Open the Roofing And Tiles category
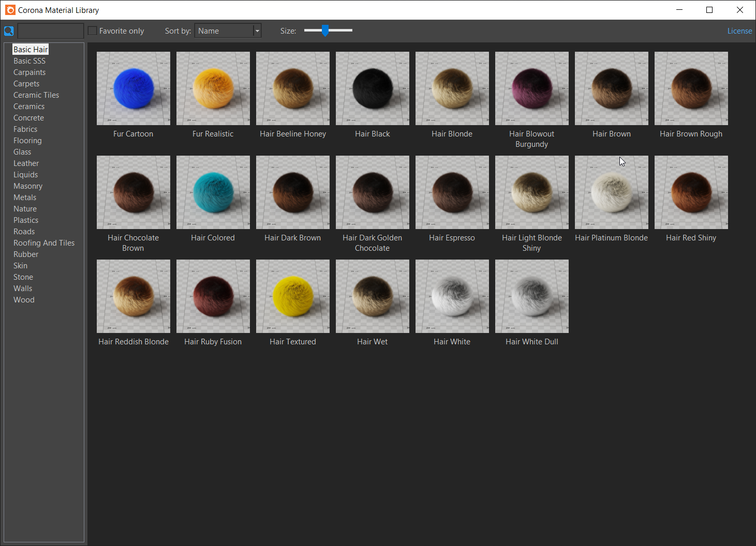756x546 pixels. pyautogui.click(x=44, y=243)
